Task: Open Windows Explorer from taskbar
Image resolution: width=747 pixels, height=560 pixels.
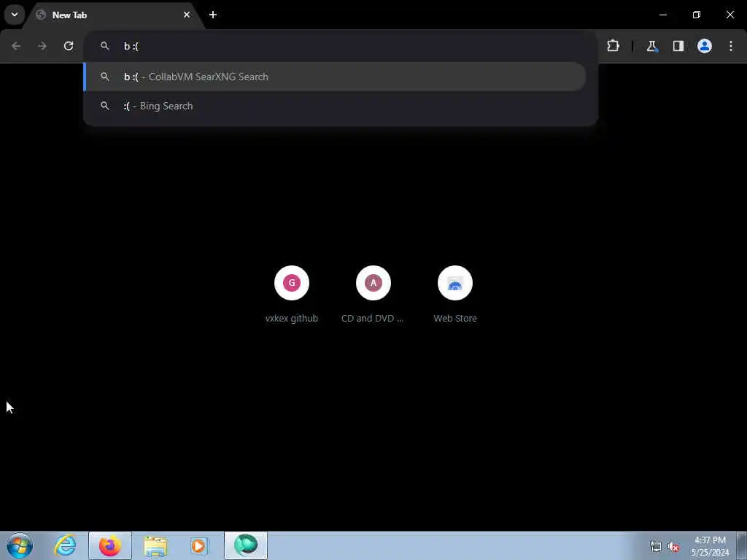Action: 155,545
